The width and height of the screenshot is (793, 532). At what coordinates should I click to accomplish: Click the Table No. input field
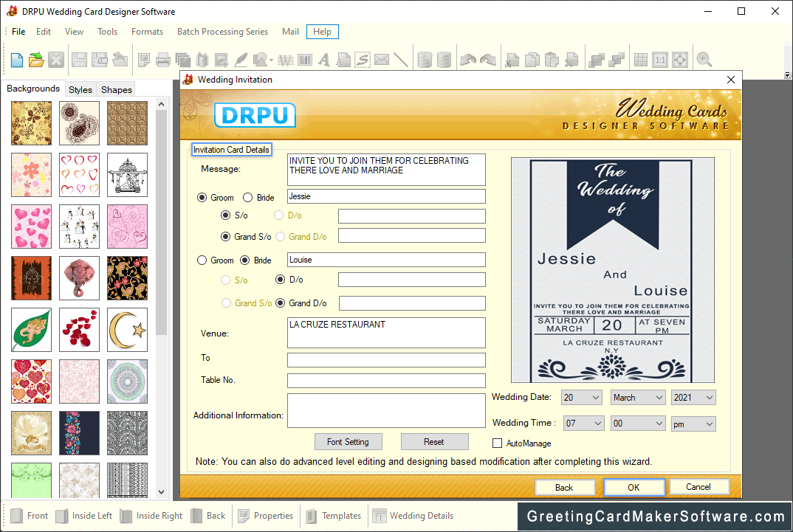coord(386,381)
